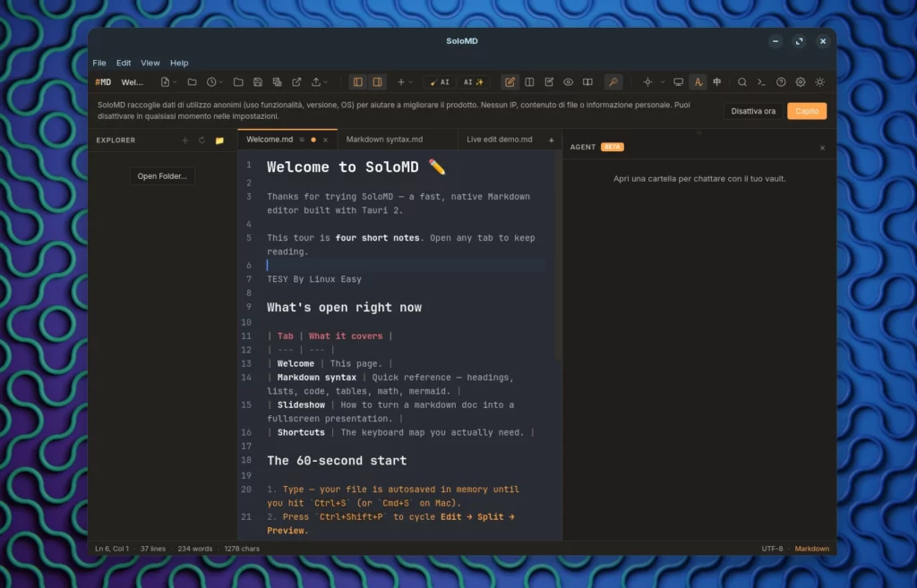
Task: Click UTF-8 encoding in status bar
Action: tap(772, 549)
